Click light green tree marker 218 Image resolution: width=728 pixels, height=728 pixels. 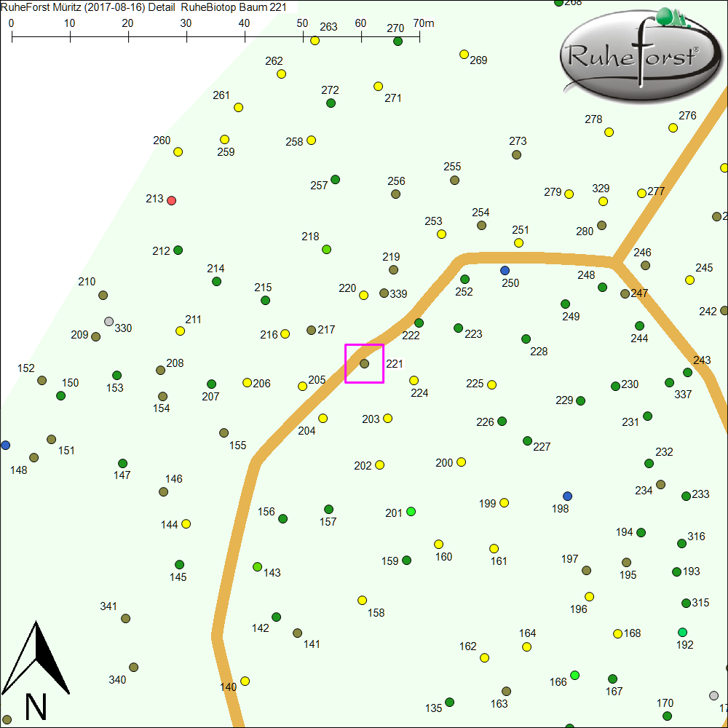click(x=327, y=250)
